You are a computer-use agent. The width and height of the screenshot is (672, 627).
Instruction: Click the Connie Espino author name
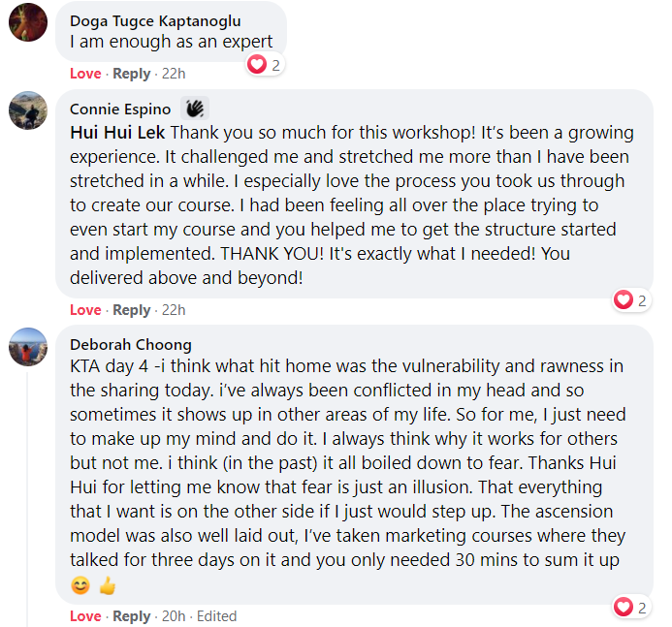click(120, 110)
